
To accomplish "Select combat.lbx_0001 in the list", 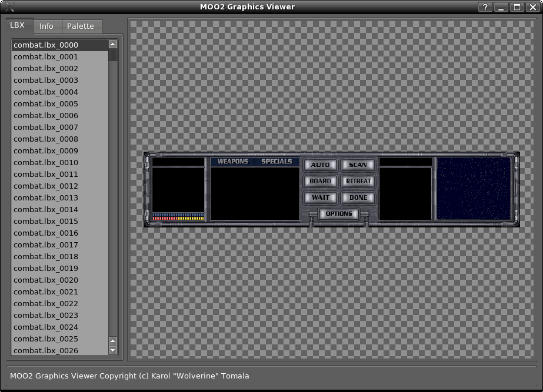I will click(60, 57).
